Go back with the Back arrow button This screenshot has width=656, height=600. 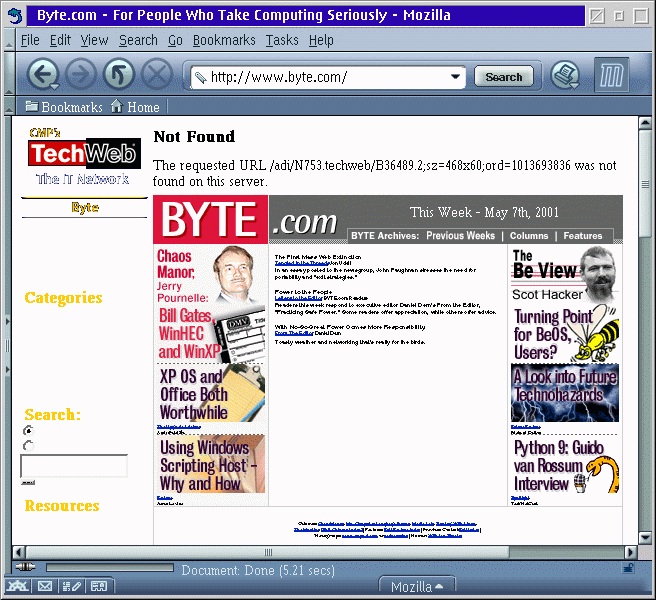click(x=41, y=74)
